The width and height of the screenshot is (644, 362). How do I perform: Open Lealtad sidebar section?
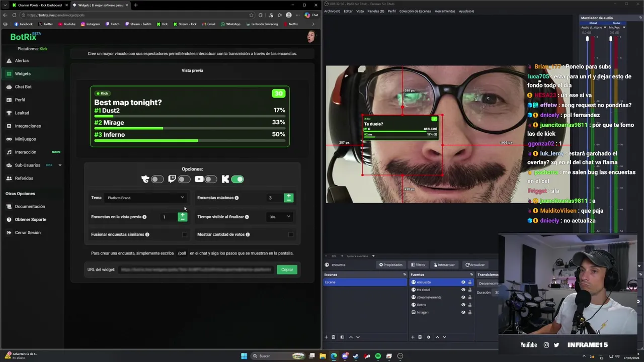[x=22, y=113]
